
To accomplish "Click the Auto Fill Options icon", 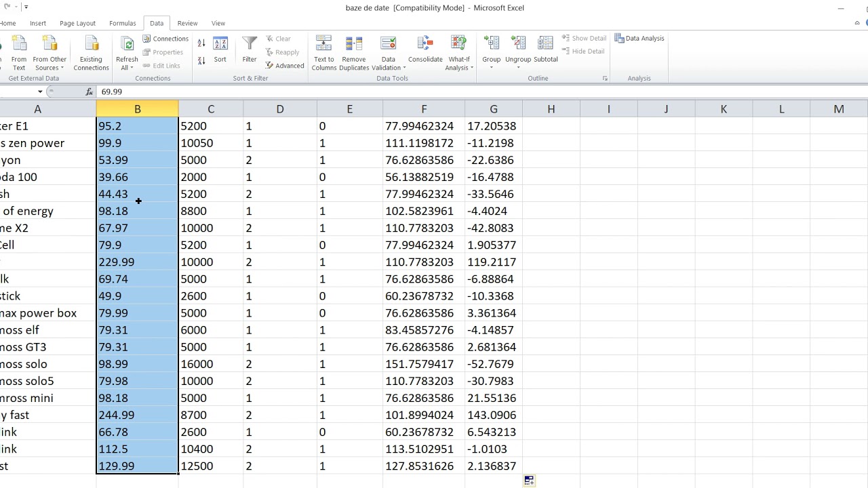I will point(529,480).
